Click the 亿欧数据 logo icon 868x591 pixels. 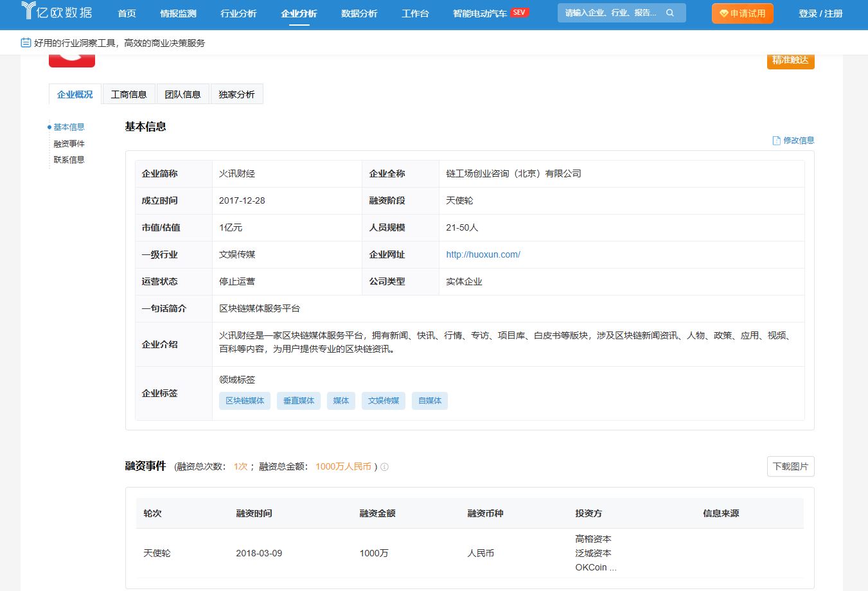point(29,11)
